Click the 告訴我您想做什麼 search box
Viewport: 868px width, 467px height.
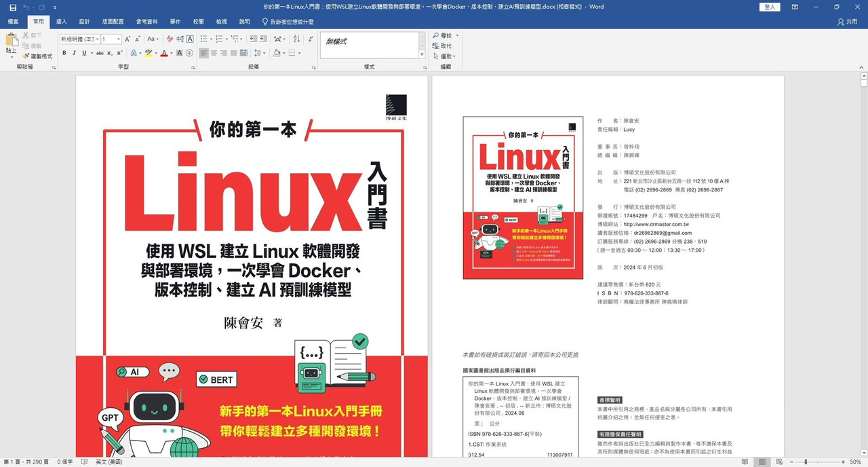pyautogui.click(x=288, y=22)
